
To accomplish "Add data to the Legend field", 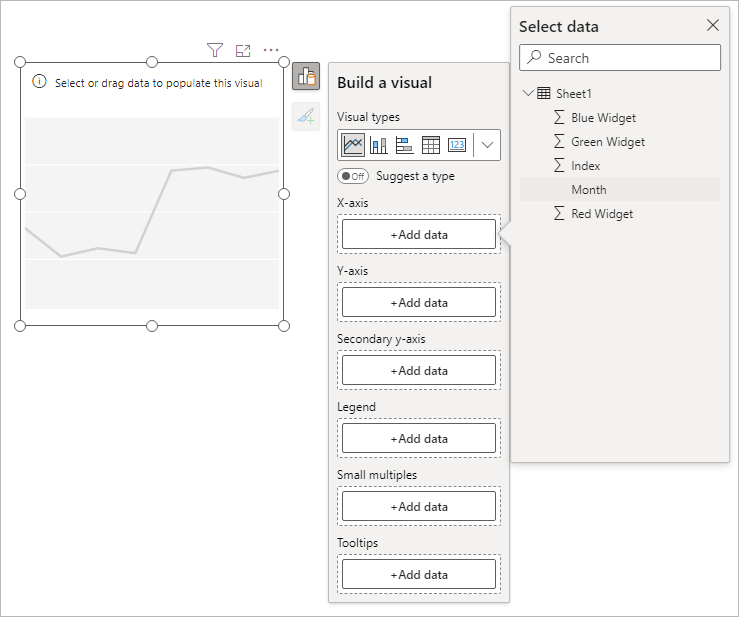I will click(x=419, y=438).
